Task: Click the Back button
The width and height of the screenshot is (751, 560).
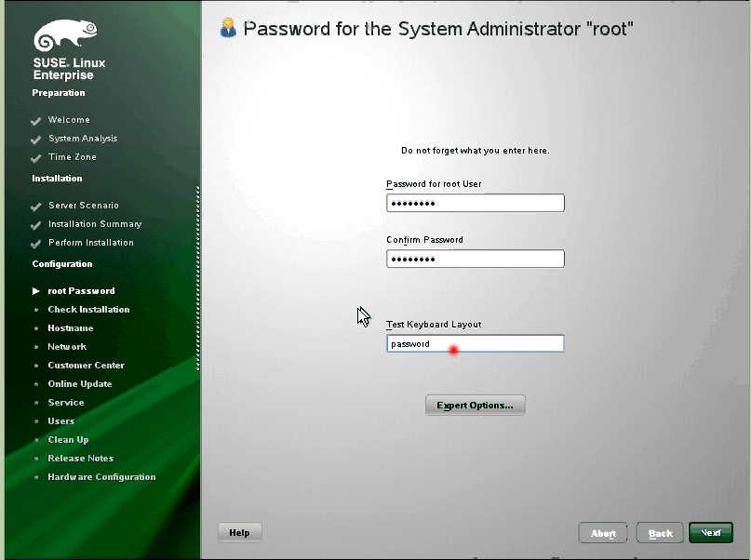Action: pyautogui.click(x=660, y=533)
